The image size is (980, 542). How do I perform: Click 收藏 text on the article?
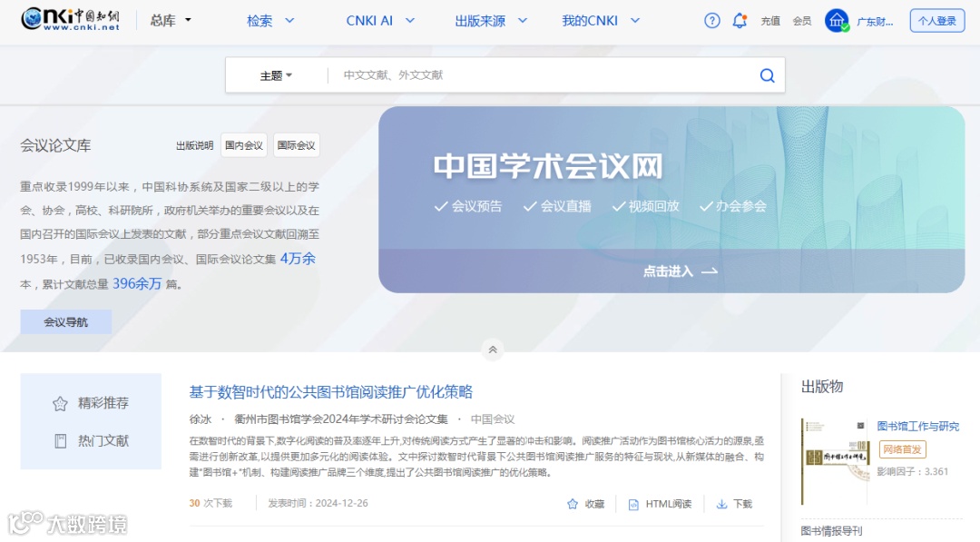pos(594,504)
